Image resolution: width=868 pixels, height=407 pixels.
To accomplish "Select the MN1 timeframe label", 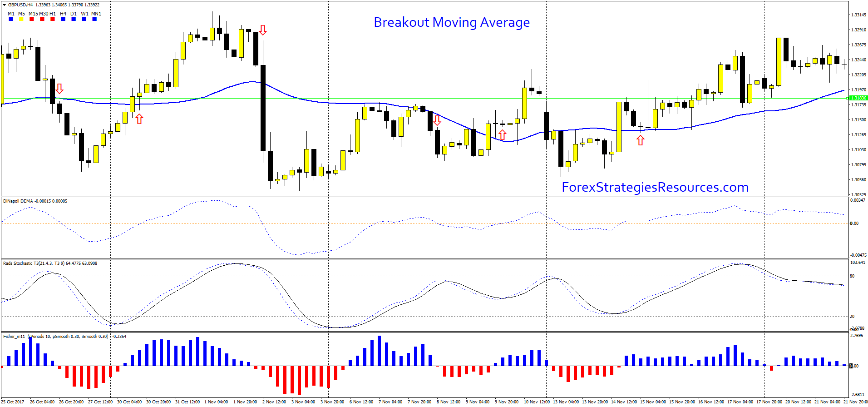I will (x=96, y=14).
